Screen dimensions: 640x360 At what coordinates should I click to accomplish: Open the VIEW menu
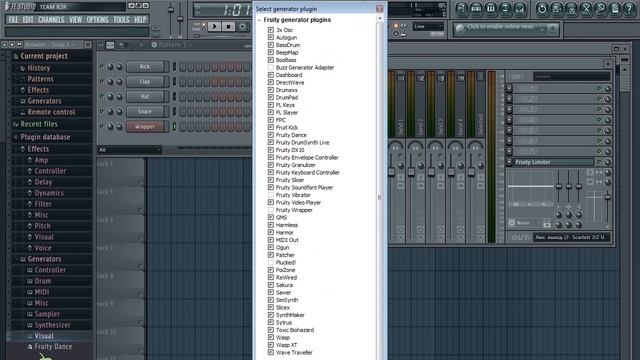(76, 20)
